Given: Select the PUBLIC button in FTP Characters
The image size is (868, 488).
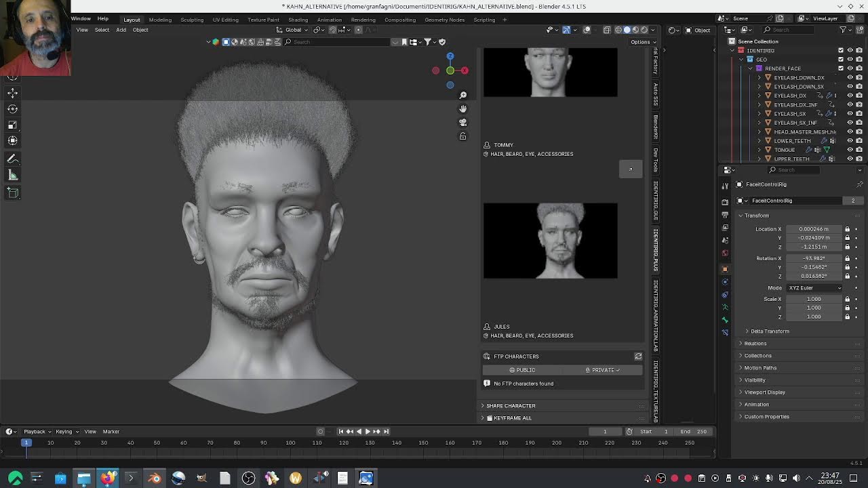Looking at the screenshot, I should tap(523, 370).
